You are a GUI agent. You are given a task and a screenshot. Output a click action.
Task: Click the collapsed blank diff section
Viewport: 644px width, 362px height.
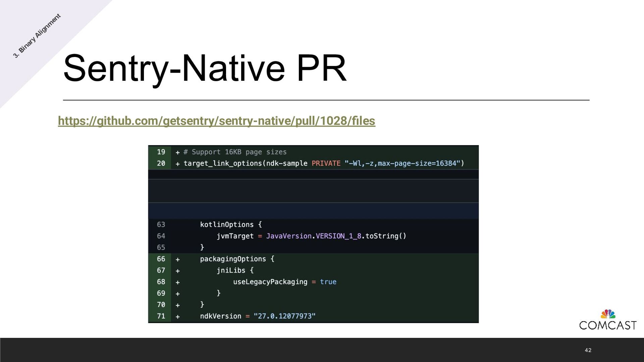pyautogui.click(x=313, y=191)
